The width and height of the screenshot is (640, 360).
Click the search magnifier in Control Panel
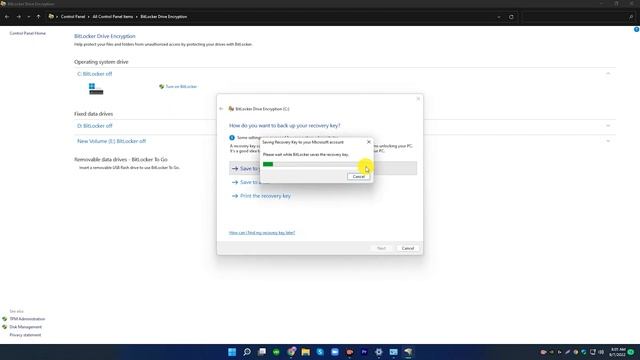tap(631, 17)
